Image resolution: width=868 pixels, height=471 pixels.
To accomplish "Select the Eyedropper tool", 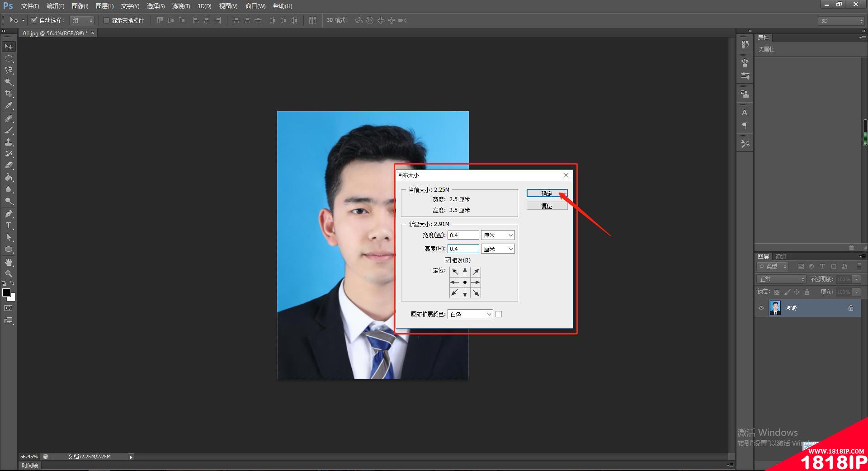I will (x=9, y=106).
